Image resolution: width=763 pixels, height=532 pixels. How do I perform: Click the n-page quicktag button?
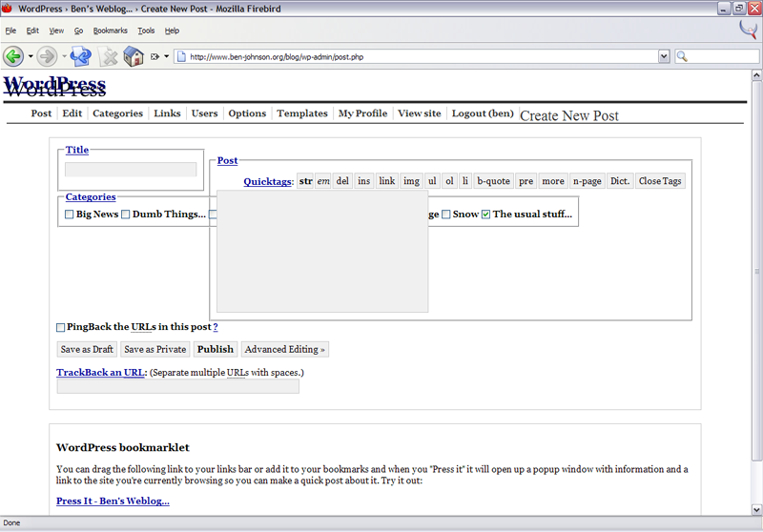coord(588,181)
